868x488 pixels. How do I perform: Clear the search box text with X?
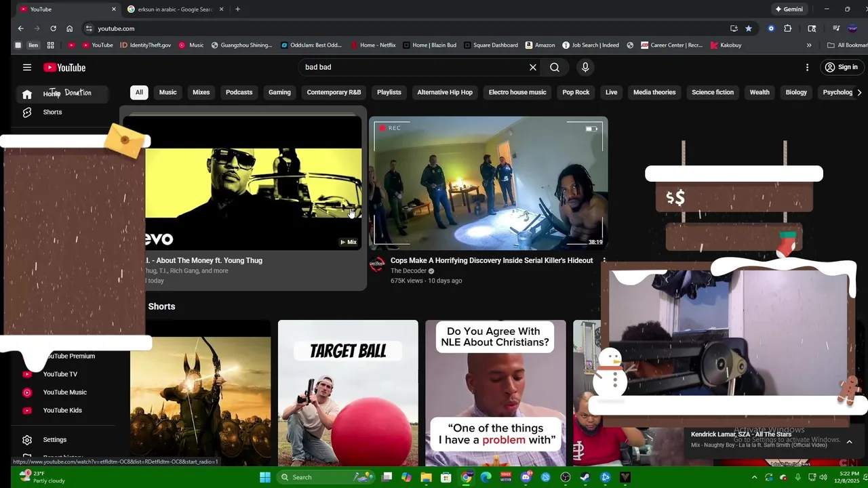533,67
